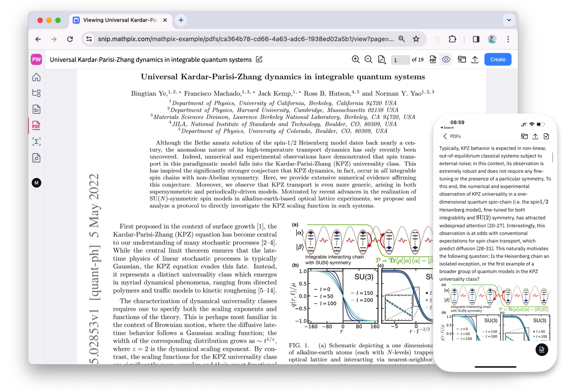Viewport: 570px width, 392px height.
Task: Zoom out of the PDF page
Action: tap(368, 59)
